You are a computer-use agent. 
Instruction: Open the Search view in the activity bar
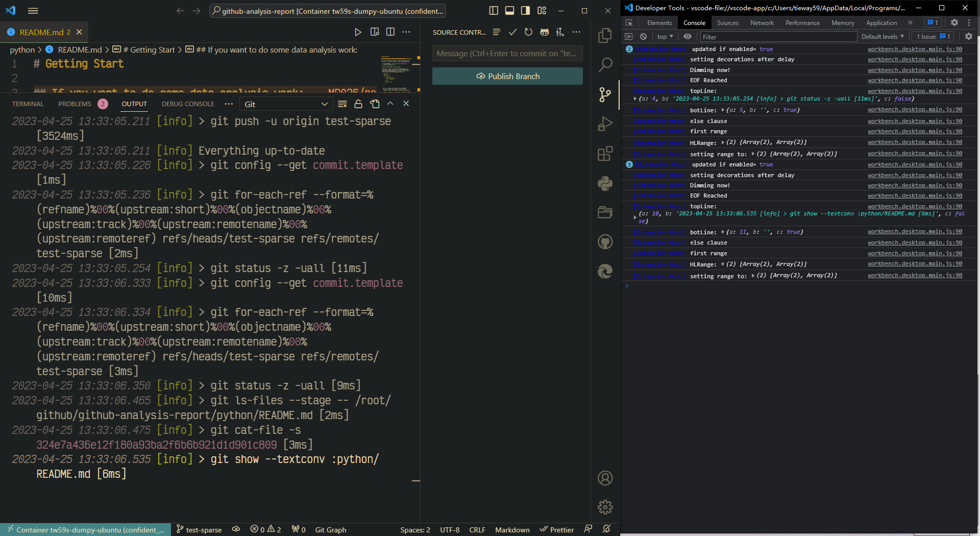tap(605, 65)
